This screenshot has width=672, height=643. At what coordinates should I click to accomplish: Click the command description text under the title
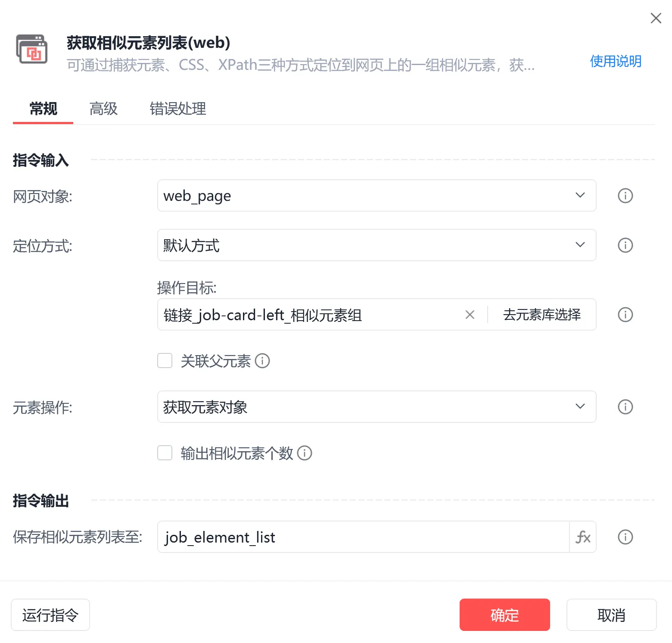(x=301, y=65)
